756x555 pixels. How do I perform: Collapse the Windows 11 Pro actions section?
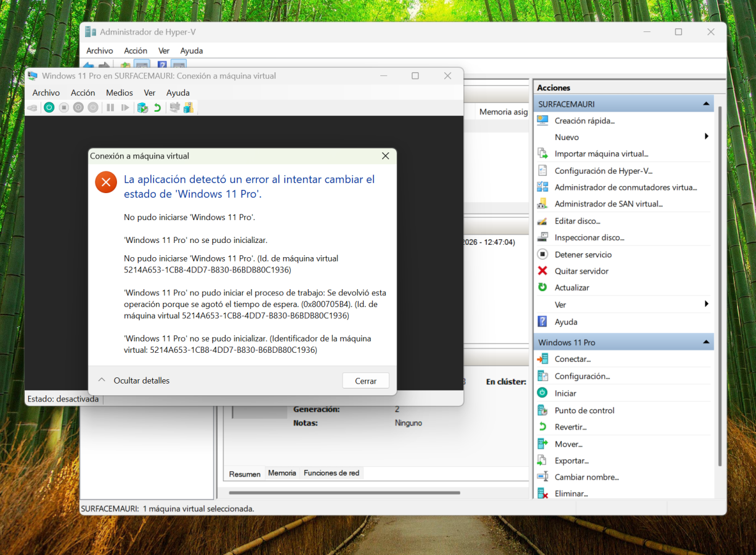point(706,342)
